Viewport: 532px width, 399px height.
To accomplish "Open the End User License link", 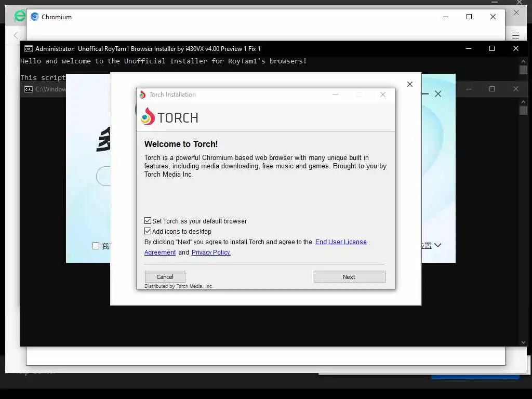I will click(x=341, y=242).
